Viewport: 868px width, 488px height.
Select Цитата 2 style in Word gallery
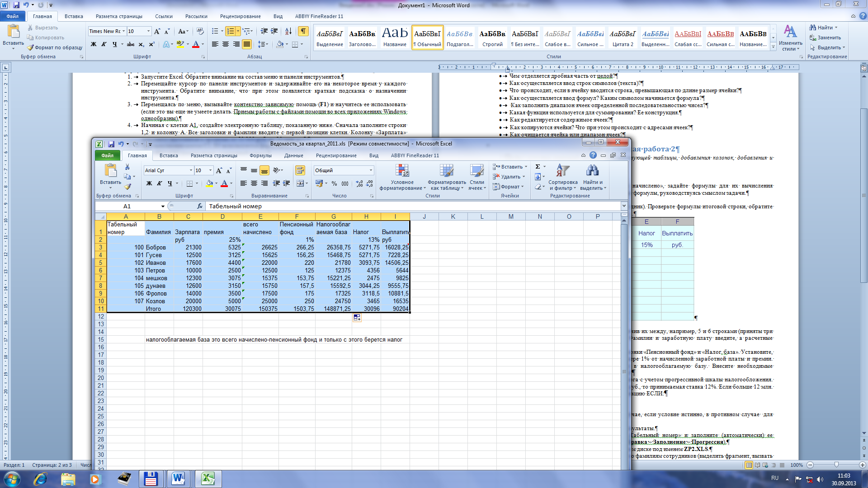click(x=623, y=38)
